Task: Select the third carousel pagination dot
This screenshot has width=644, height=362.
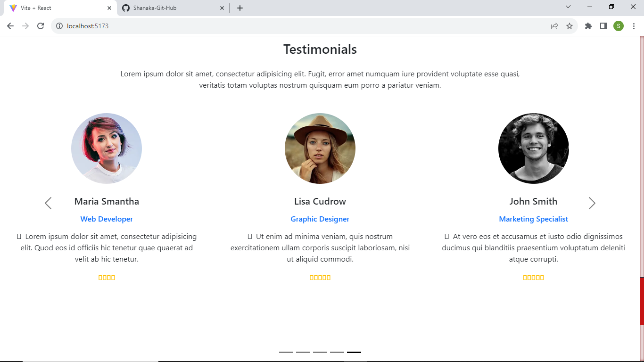Action: point(320,352)
